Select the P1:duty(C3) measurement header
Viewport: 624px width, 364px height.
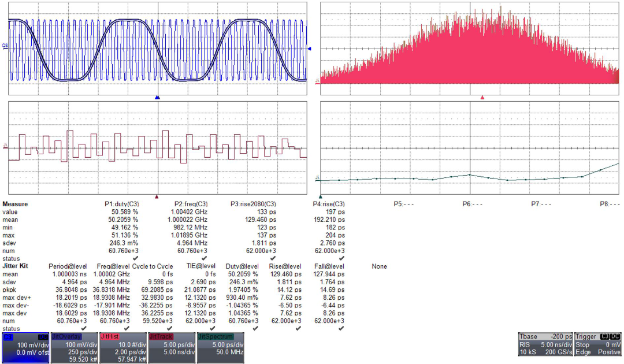[121, 204]
